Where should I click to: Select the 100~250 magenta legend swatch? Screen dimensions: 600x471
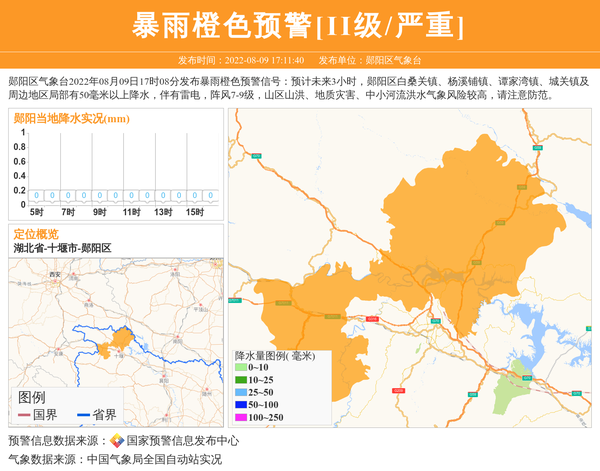click(241, 417)
